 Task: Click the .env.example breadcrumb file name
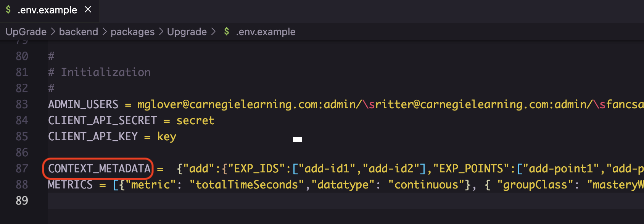coord(266,32)
